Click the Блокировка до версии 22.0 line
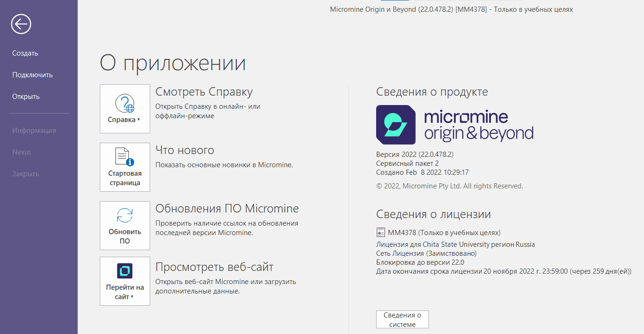 (x=420, y=262)
